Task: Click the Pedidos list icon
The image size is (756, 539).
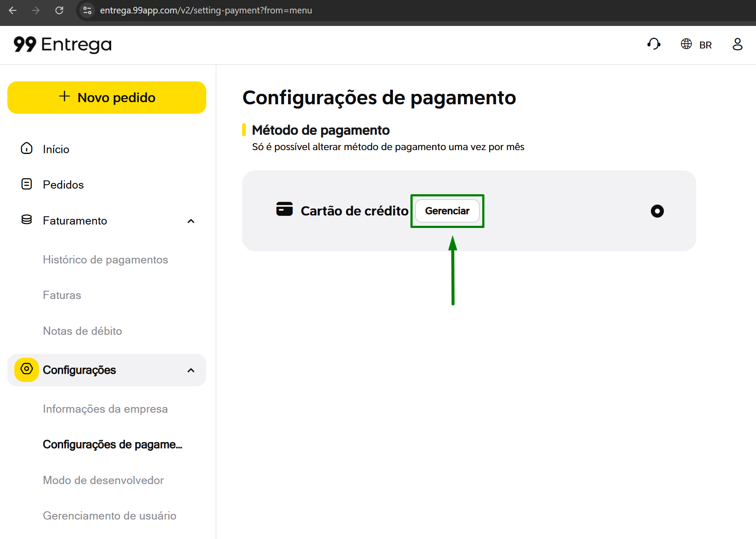Action: [x=27, y=184]
